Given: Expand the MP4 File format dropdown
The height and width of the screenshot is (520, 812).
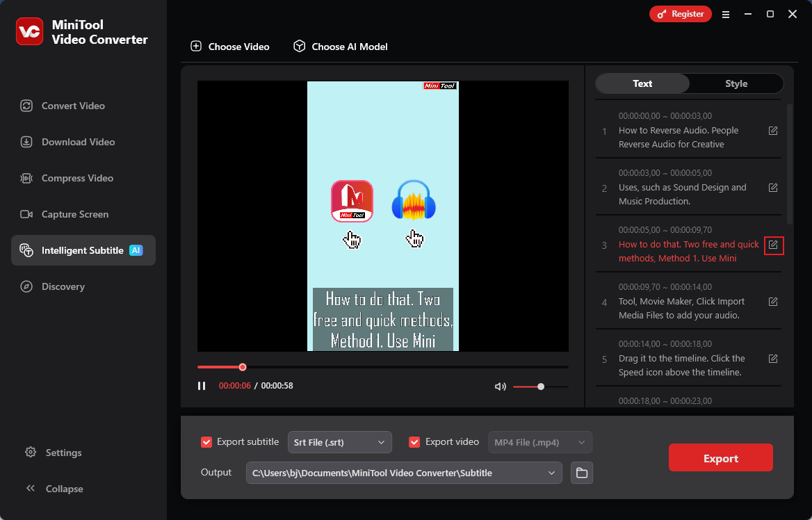Looking at the screenshot, I should point(539,442).
